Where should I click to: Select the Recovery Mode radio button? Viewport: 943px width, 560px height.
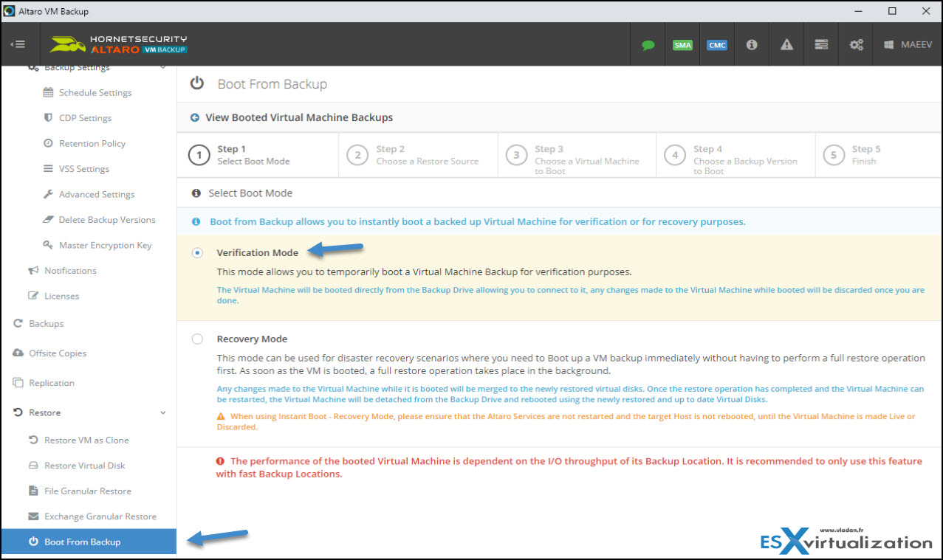point(197,339)
